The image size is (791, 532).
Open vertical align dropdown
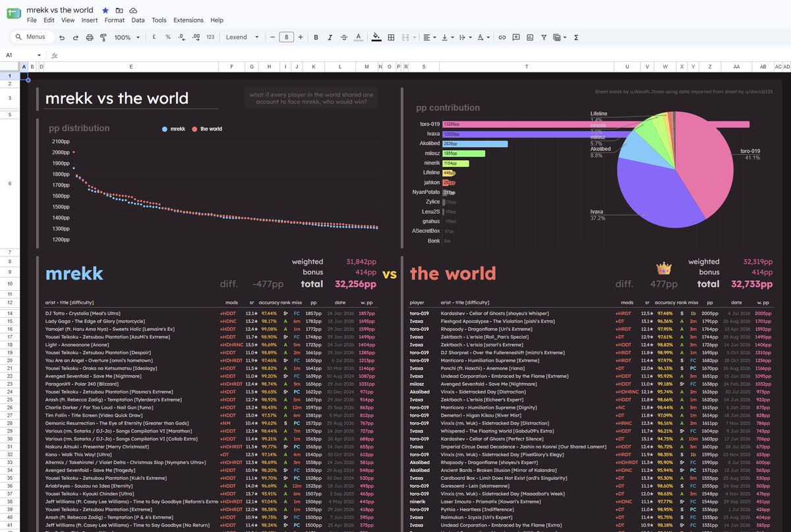[447, 38]
